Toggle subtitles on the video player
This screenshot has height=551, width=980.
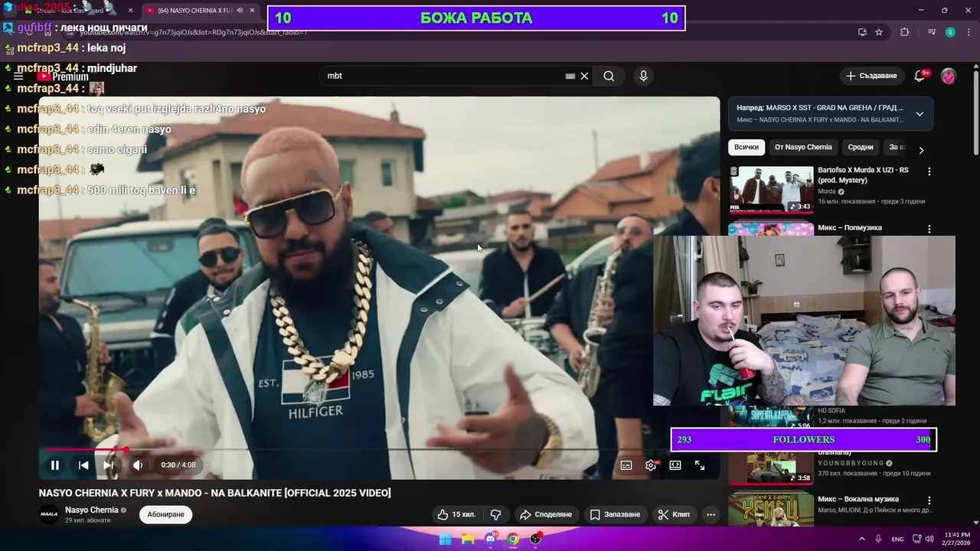626,465
